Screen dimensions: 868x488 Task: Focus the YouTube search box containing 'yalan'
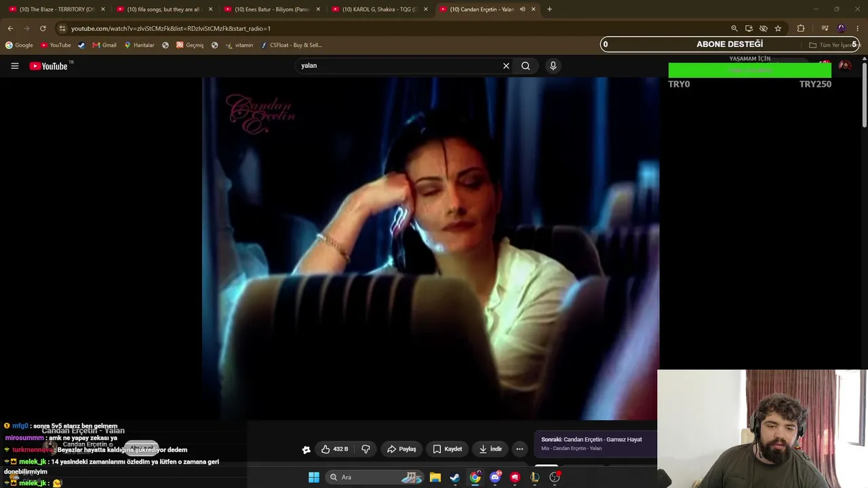point(399,66)
